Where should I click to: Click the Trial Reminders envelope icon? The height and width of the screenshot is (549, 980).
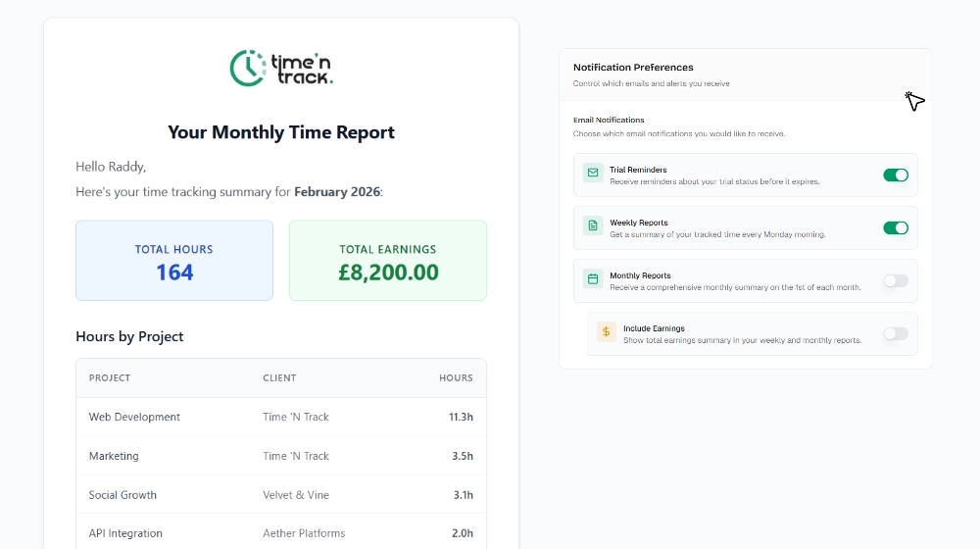click(593, 173)
